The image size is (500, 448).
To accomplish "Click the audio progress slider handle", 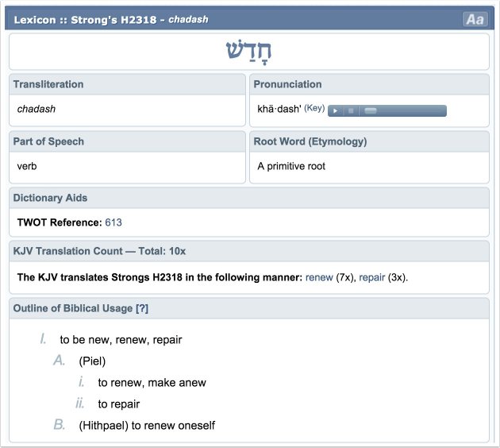I will [370, 110].
